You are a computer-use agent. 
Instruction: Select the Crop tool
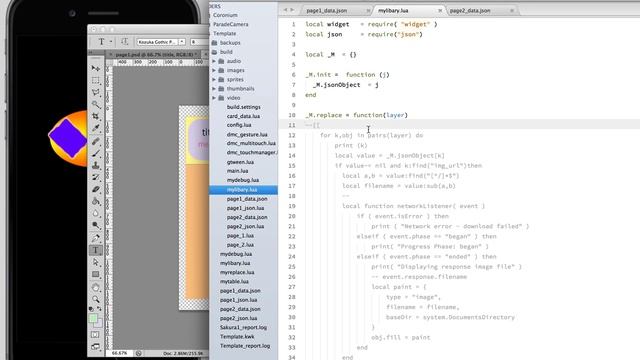[96, 116]
